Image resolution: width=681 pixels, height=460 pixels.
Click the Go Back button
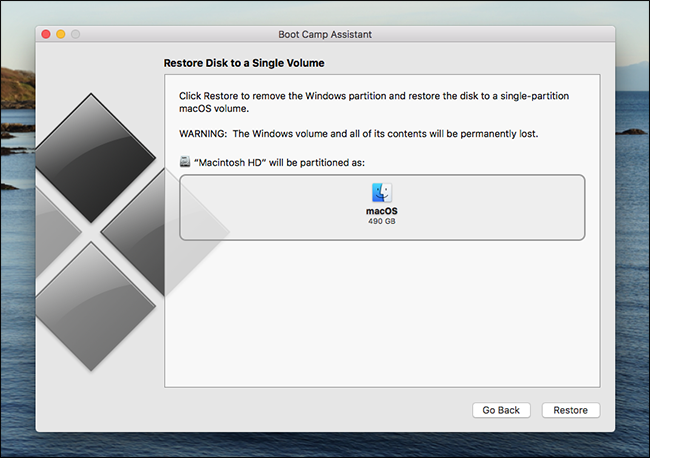click(501, 410)
